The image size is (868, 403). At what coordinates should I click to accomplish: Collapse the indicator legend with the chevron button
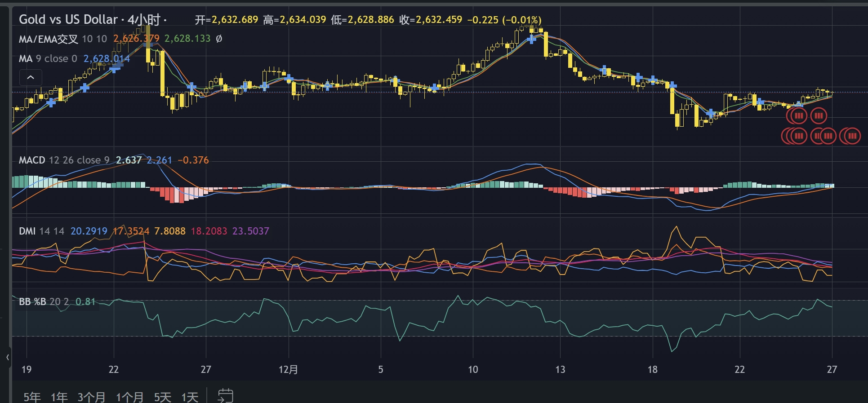31,77
